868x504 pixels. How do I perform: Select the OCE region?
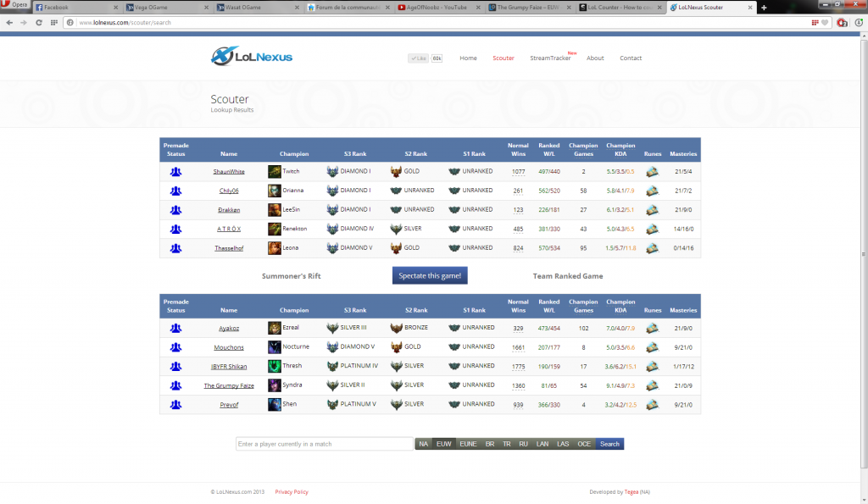(584, 444)
